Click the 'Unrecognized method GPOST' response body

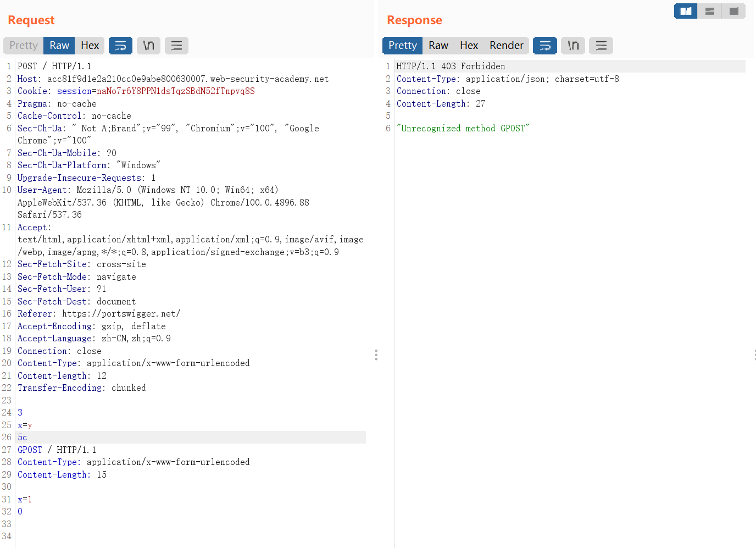(463, 129)
